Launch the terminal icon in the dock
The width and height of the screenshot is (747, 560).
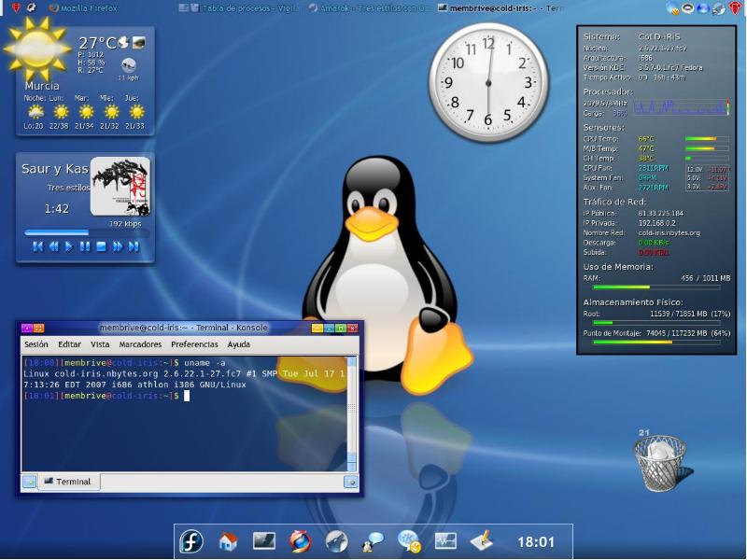pyautogui.click(x=264, y=541)
